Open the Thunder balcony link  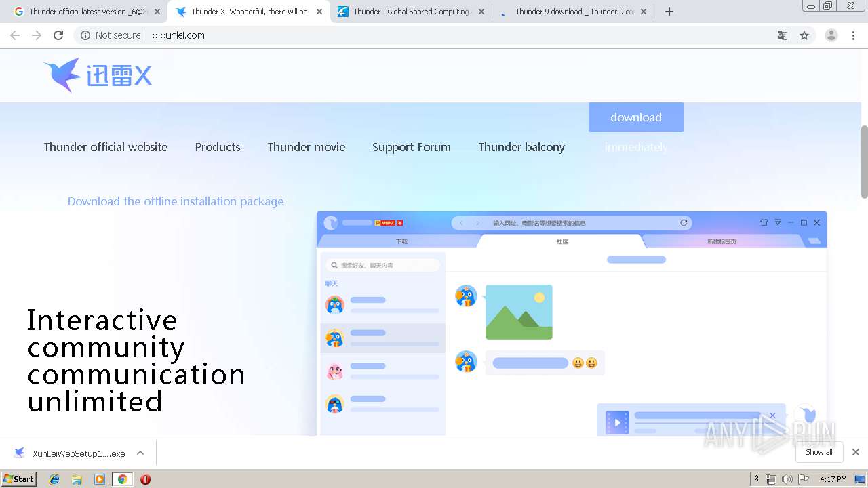521,147
